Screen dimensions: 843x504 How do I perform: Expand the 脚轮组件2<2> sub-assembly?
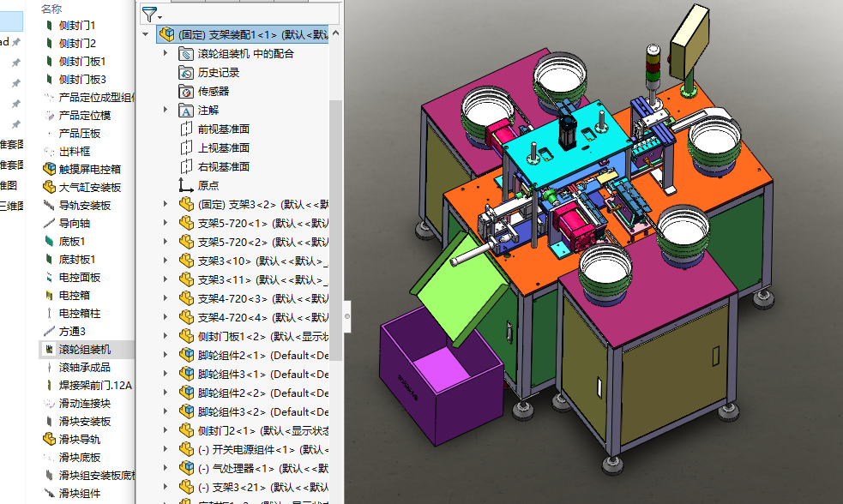click(166, 393)
